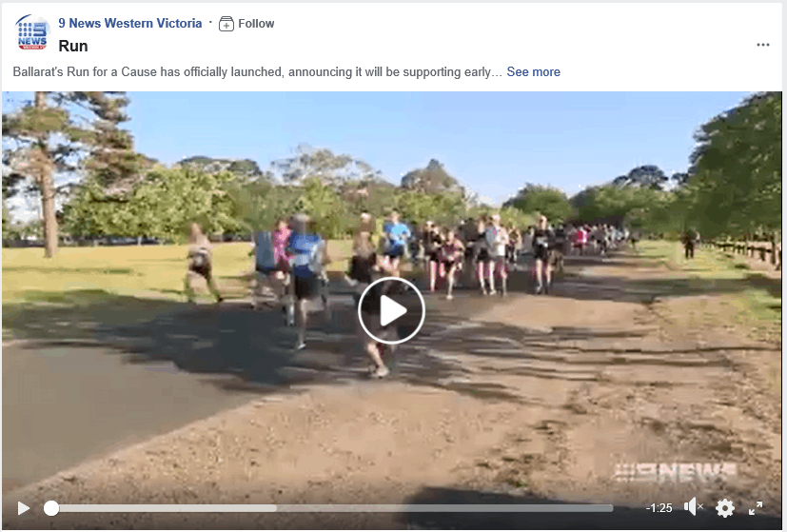Enter fullscreen with the expand arrows icon

[x=756, y=508]
